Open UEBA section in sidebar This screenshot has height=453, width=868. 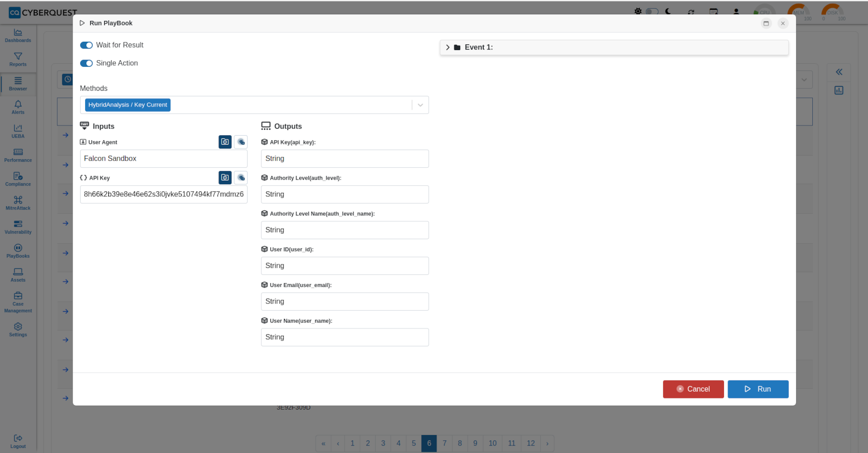[x=18, y=131]
